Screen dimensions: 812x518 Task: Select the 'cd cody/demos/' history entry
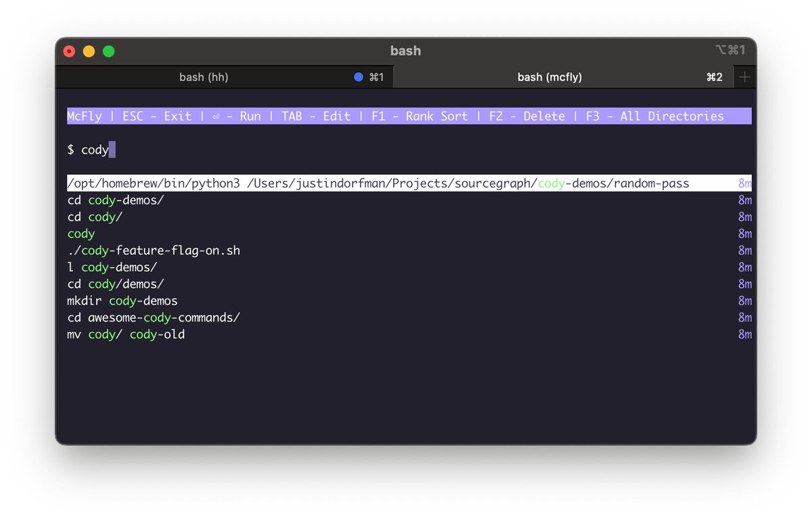click(x=409, y=284)
